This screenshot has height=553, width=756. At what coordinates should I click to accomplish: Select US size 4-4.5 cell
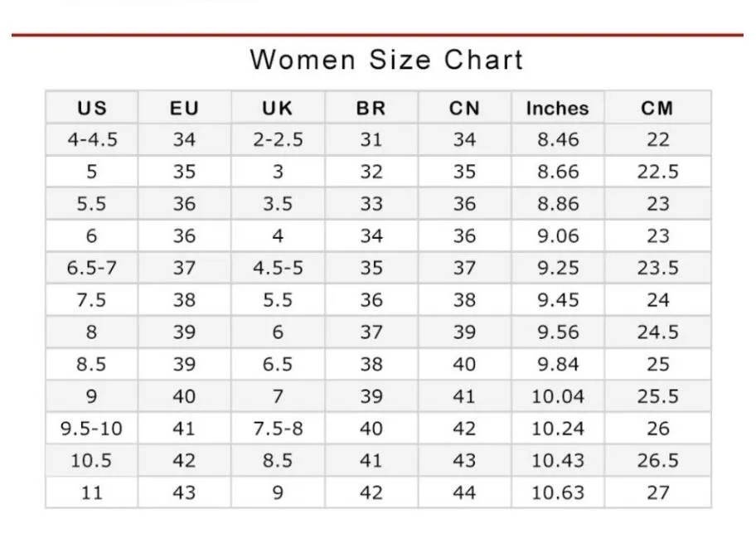[x=92, y=139]
